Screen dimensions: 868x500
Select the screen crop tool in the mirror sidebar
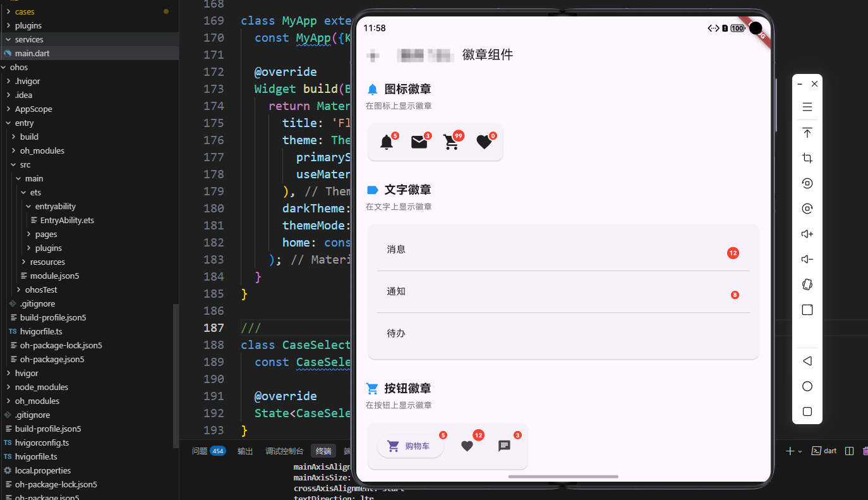(x=807, y=157)
